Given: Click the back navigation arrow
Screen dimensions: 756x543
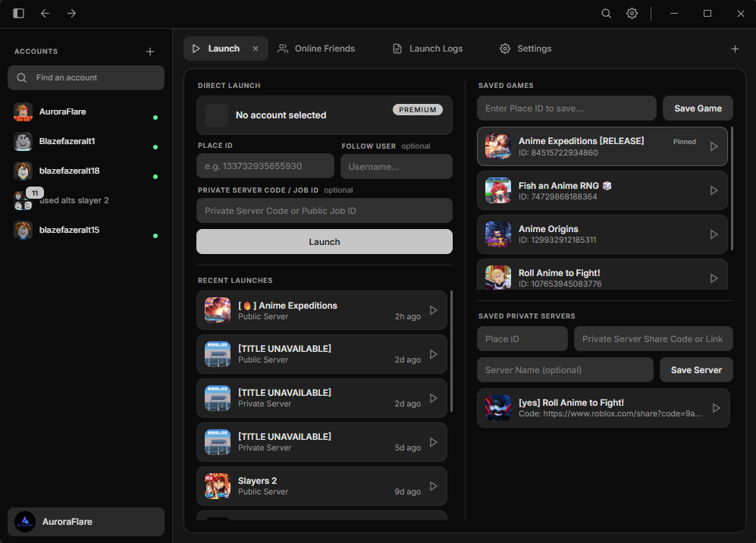Looking at the screenshot, I should [45, 13].
